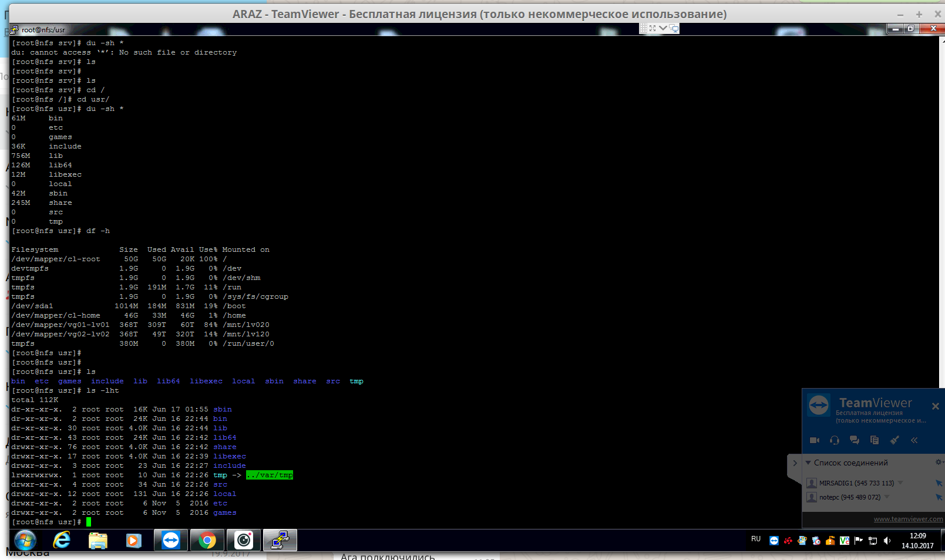945x560 pixels.
Task: Click the panel side-tab arrow handle
Action: coord(794,463)
